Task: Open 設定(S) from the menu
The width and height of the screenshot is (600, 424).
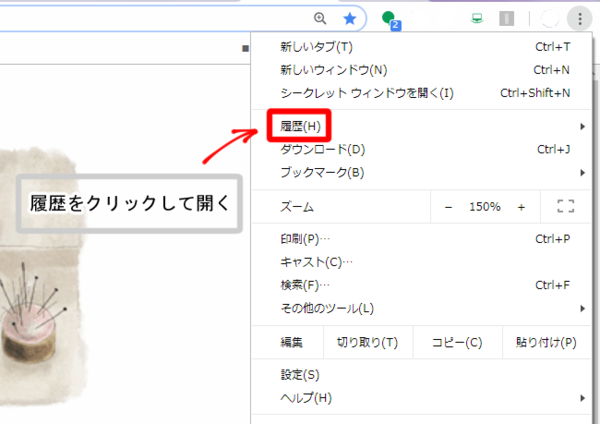Action: click(300, 375)
